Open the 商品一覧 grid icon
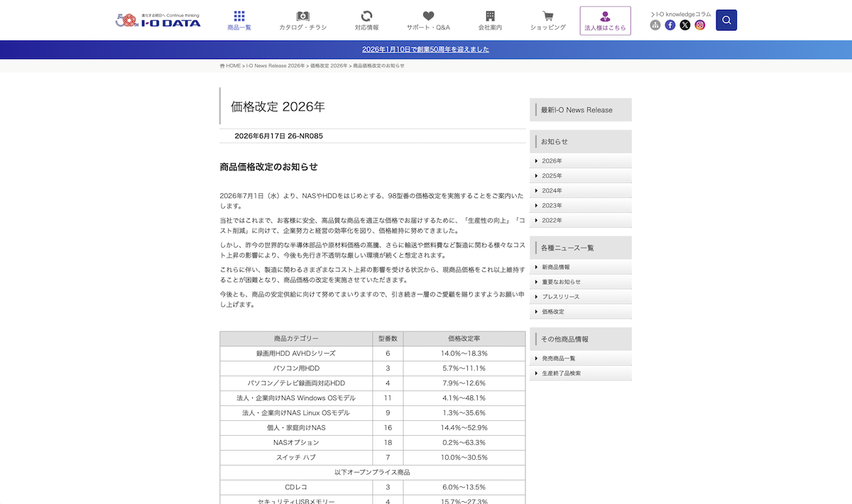The height and width of the screenshot is (504, 852). tap(239, 16)
